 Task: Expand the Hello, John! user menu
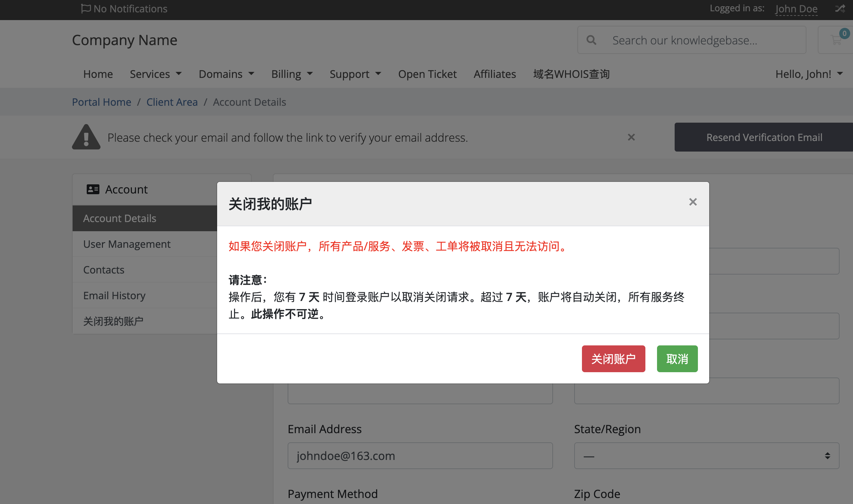point(809,74)
